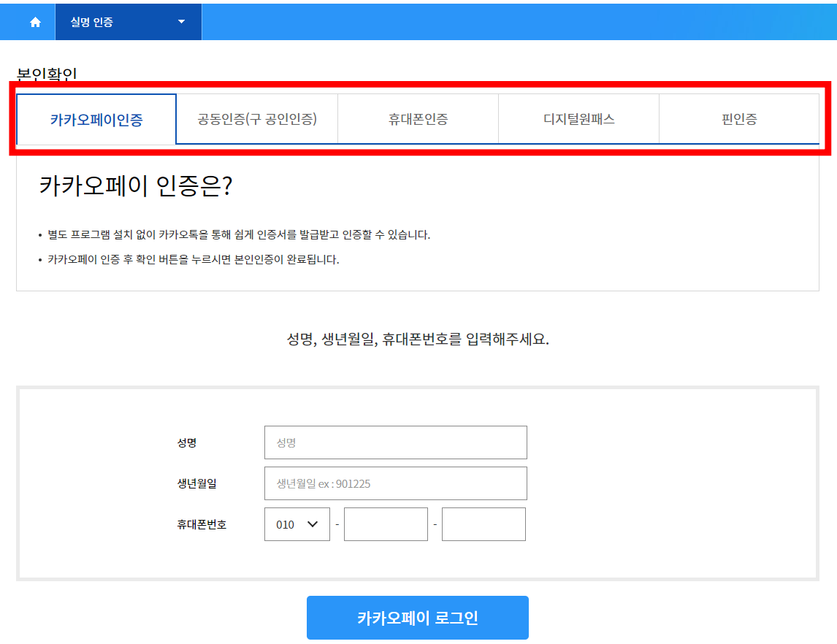
Task: Focus the middle phone number field
Action: click(x=386, y=524)
